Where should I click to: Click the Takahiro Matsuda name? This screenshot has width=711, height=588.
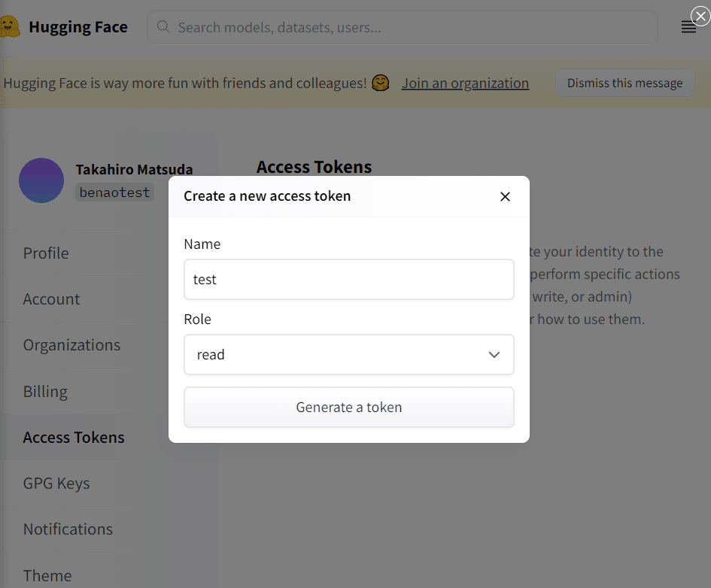[134, 169]
